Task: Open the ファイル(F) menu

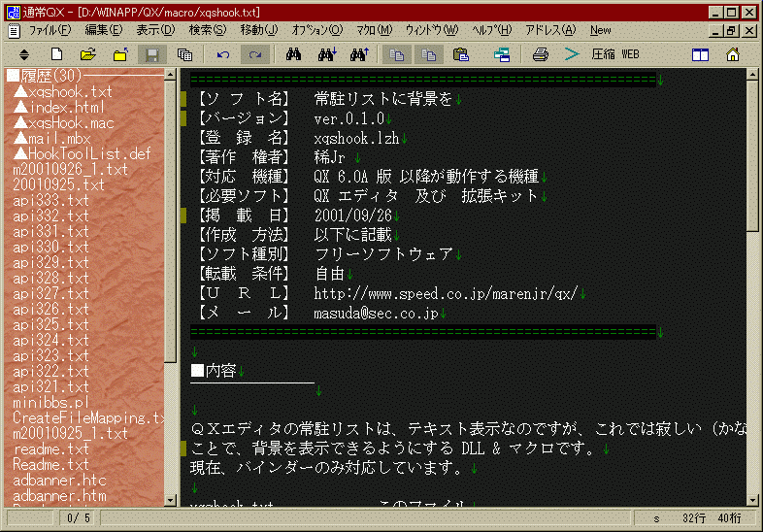Action: (x=50, y=30)
